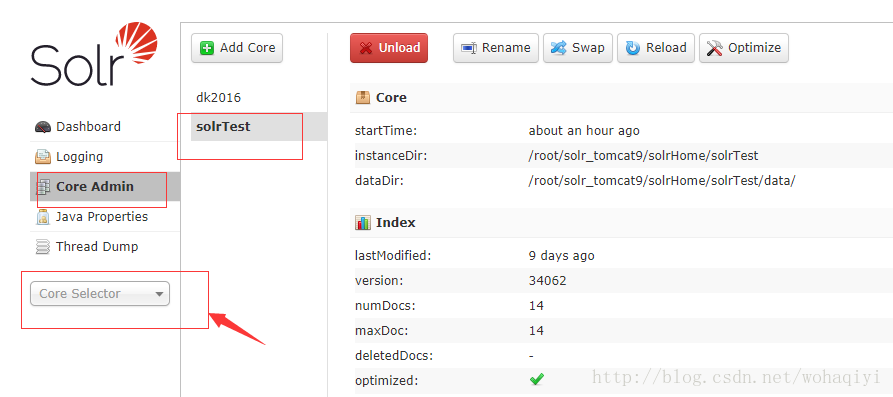Click the Thread Dump stack icon
This screenshot has height=397, width=893.
coord(43,247)
